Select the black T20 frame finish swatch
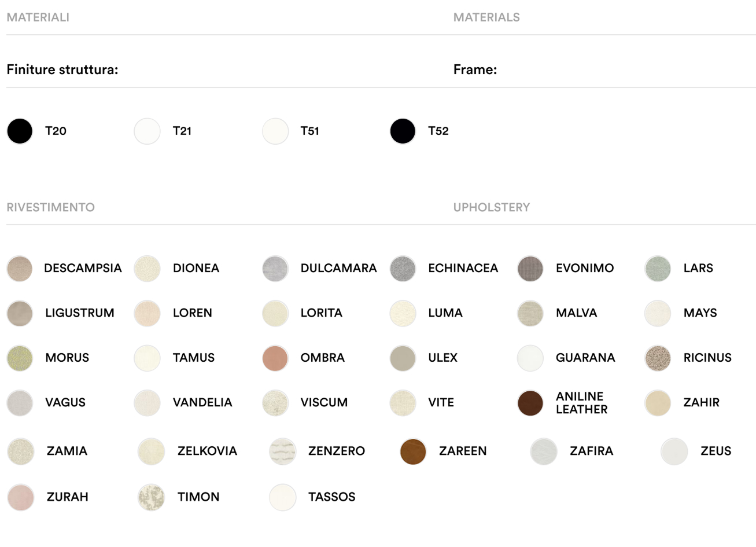 pos(20,131)
